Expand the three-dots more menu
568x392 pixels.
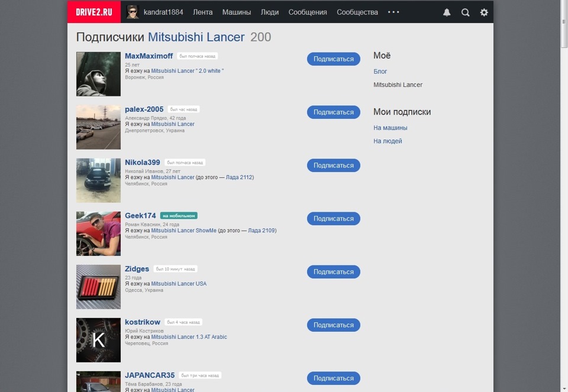393,12
